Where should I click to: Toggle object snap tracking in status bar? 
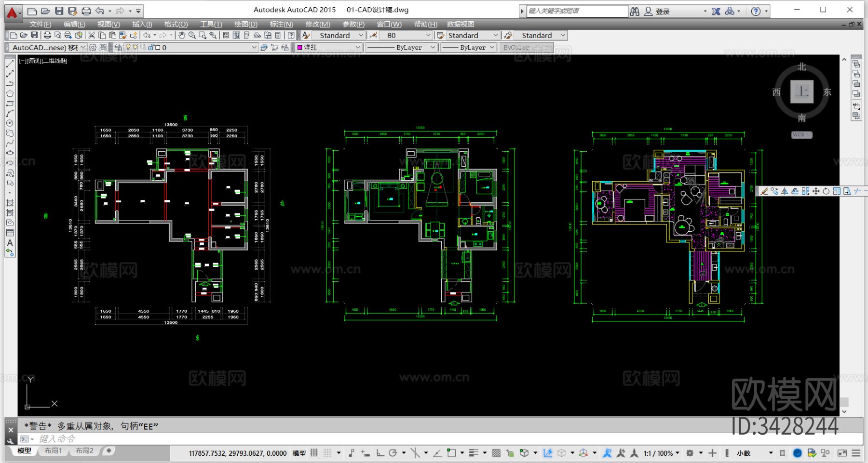437,453
